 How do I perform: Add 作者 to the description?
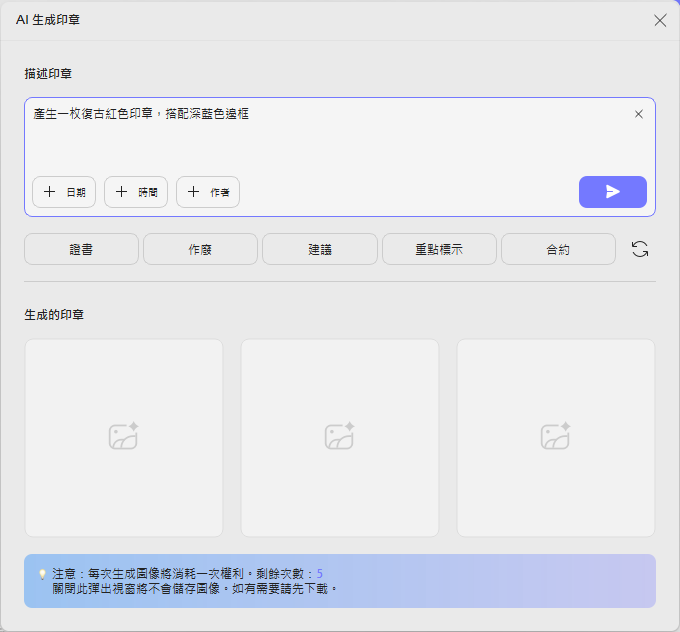click(x=208, y=192)
